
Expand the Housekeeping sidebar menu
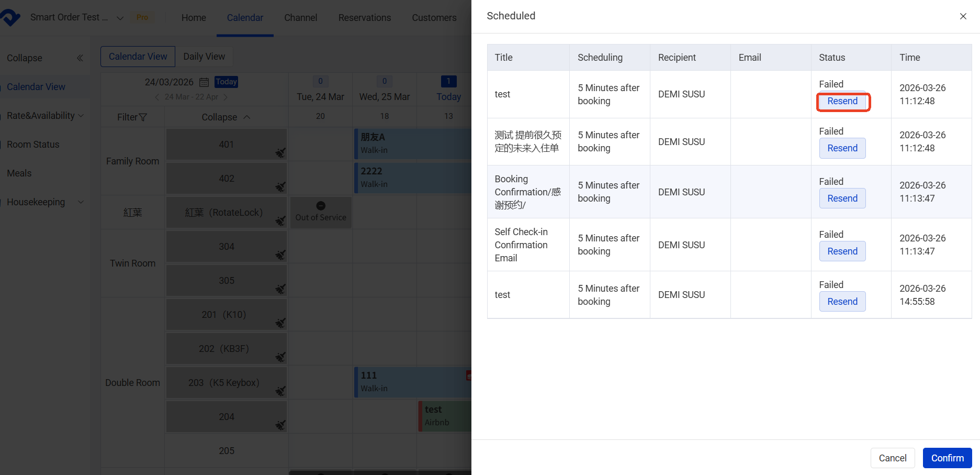81,202
